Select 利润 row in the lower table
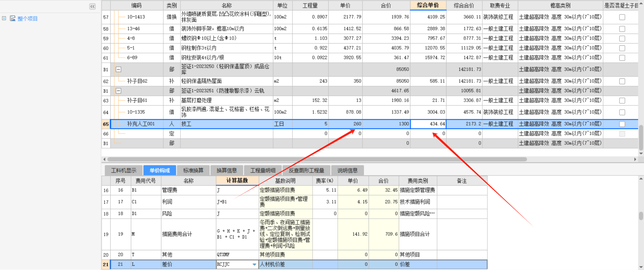644x270 pixels. [x=294, y=202]
